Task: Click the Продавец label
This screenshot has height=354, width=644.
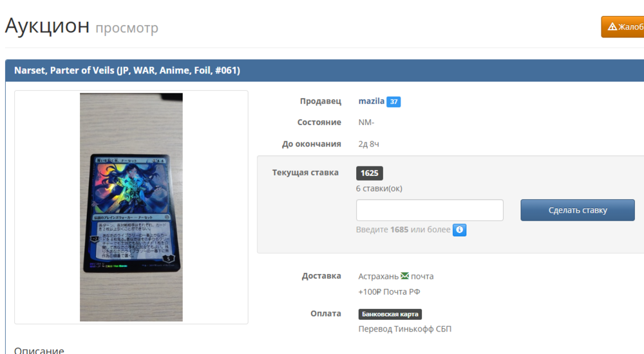Action: 320,101
